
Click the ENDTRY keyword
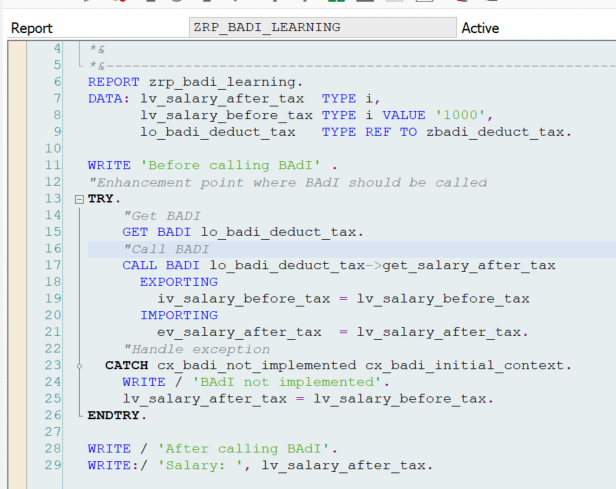117,415
